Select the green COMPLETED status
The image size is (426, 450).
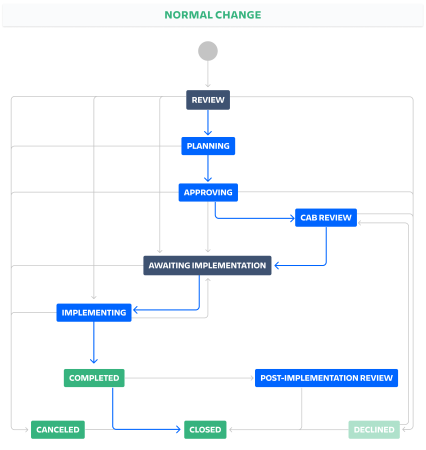[94, 378]
